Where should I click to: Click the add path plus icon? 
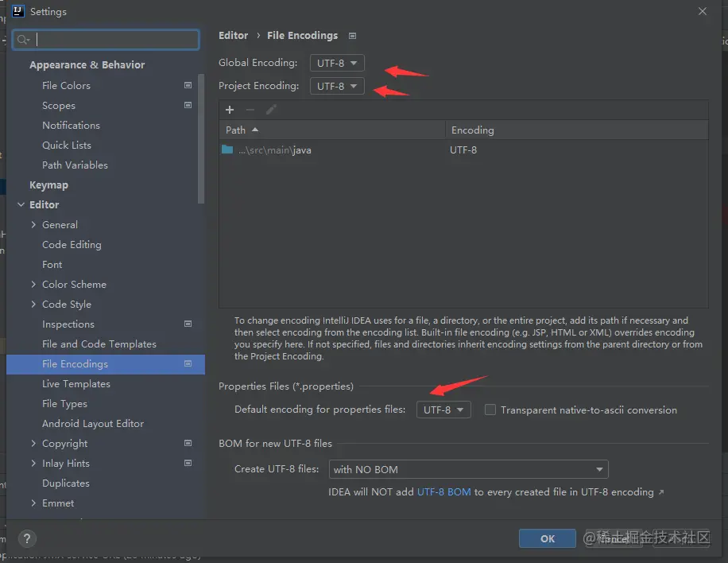230,110
